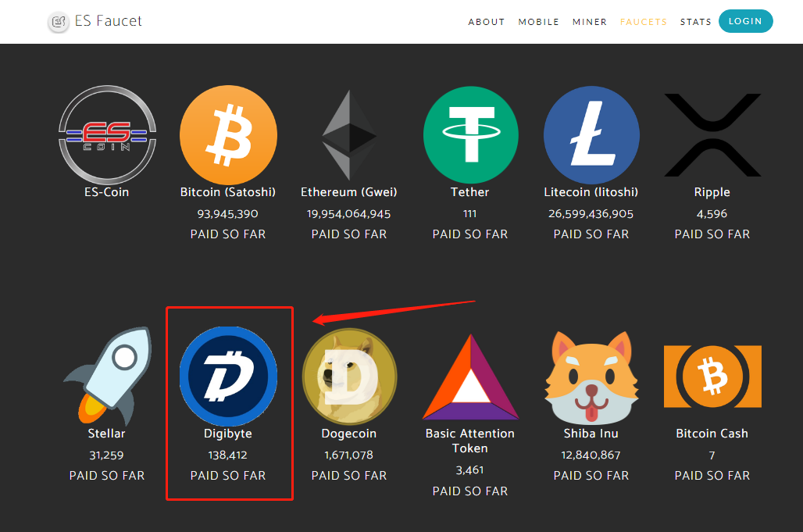Viewport: 803px width, 532px height.
Task: Click the ES Faucet logo icon
Action: (59, 22)
